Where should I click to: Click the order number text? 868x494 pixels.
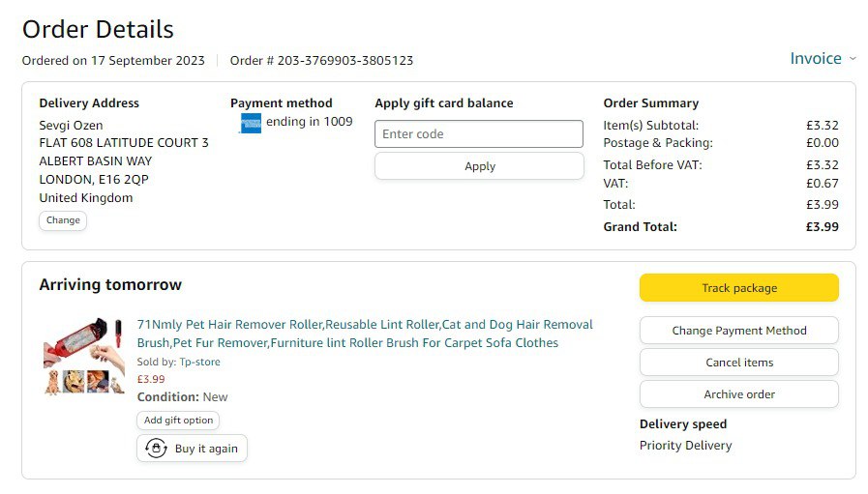[x=321, y=61]
